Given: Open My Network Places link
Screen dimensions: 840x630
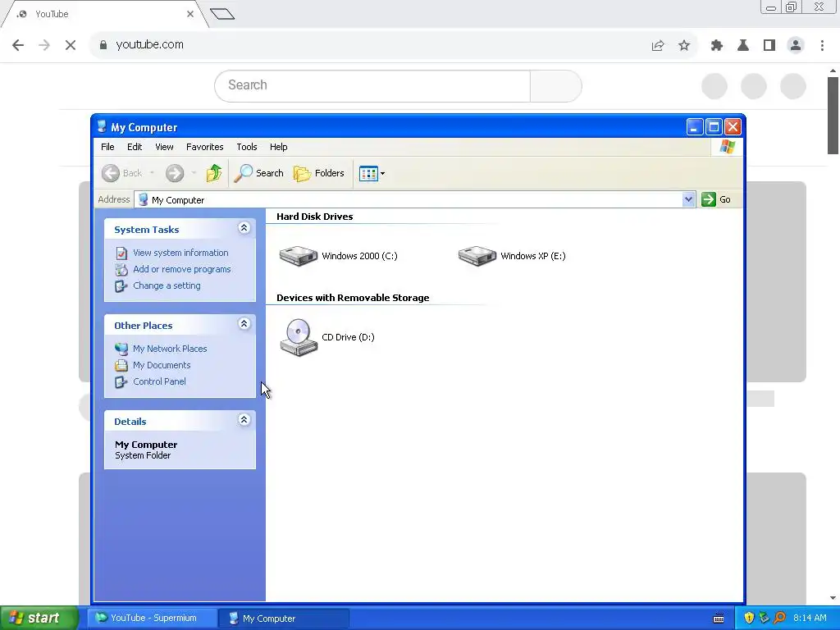Looking at the screenshot, I should (x=170, y=349).
